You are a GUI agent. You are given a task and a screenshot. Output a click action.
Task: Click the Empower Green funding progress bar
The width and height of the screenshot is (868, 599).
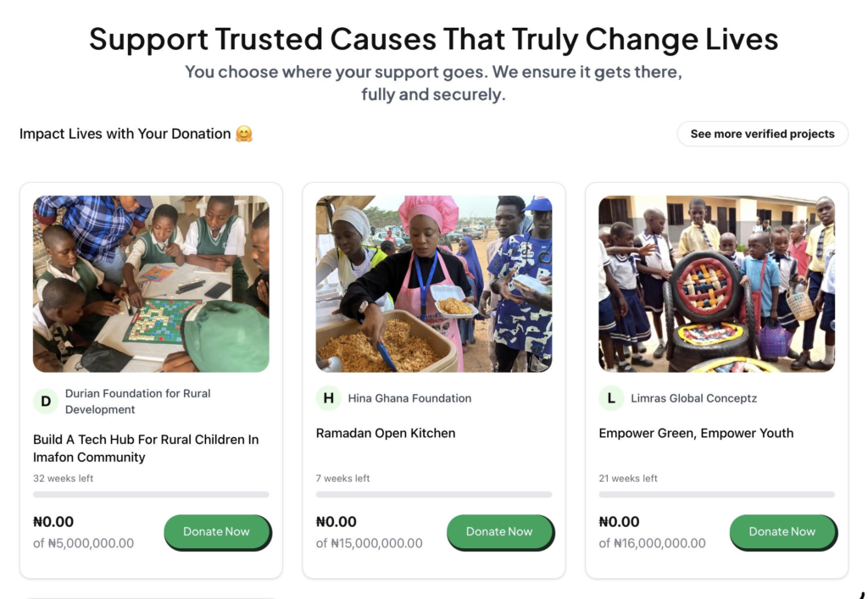716,494
